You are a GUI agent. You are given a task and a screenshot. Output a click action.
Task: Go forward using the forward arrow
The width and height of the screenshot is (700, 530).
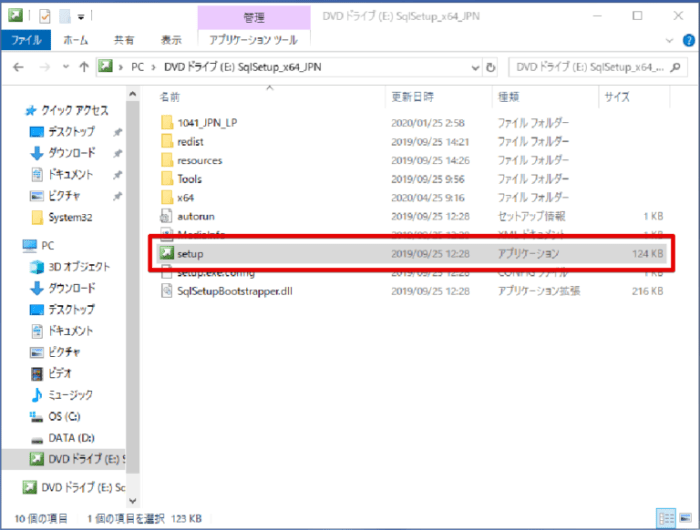click(45, 67)
